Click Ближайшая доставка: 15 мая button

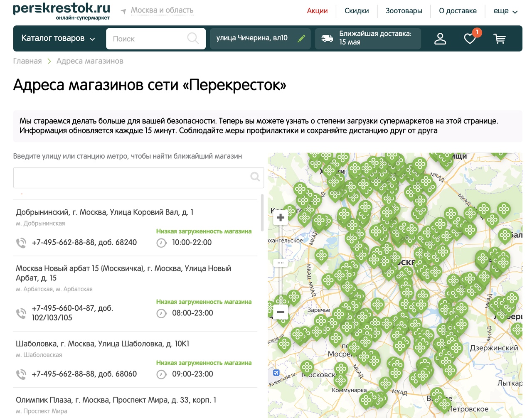368,39
